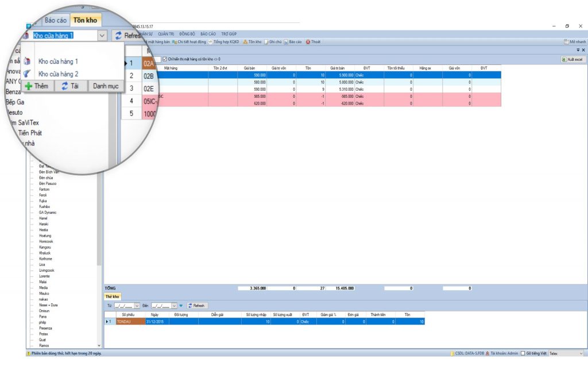
Task: Open the 'Từ' start date dropdown
Action: pos(136,306)
